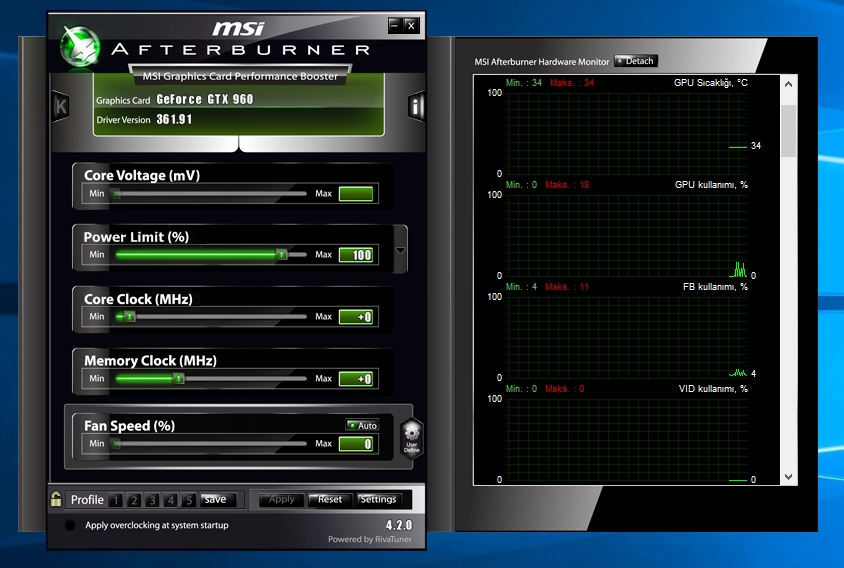Click the Fan Speed value field
This screenshot has height=568, width=844.
tap(356, 444)
